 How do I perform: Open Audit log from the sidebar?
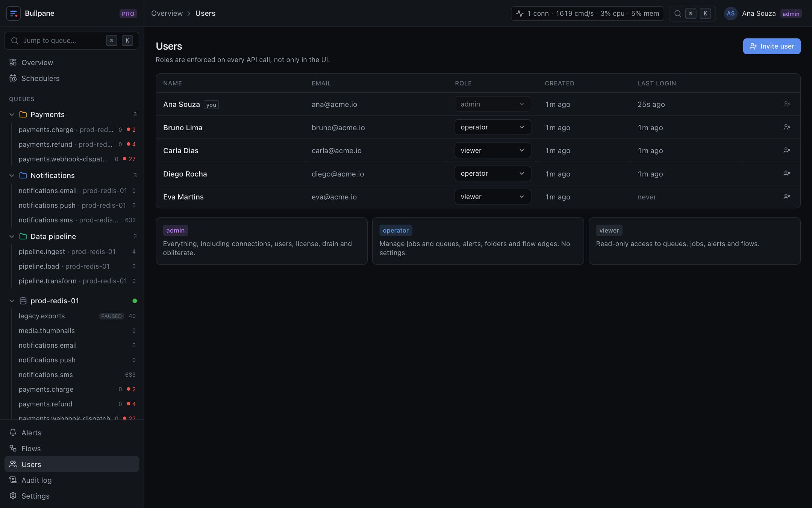pyautogui.click(x=72, y=480)
